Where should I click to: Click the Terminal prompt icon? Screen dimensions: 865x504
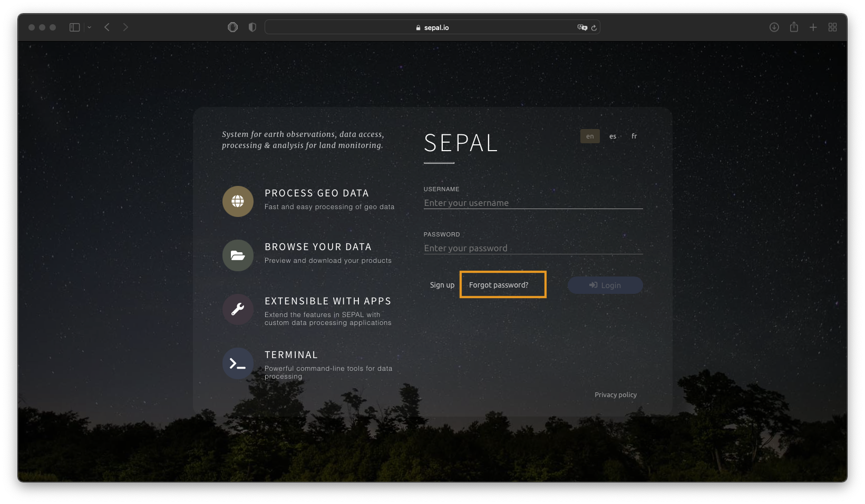[238, 363]
